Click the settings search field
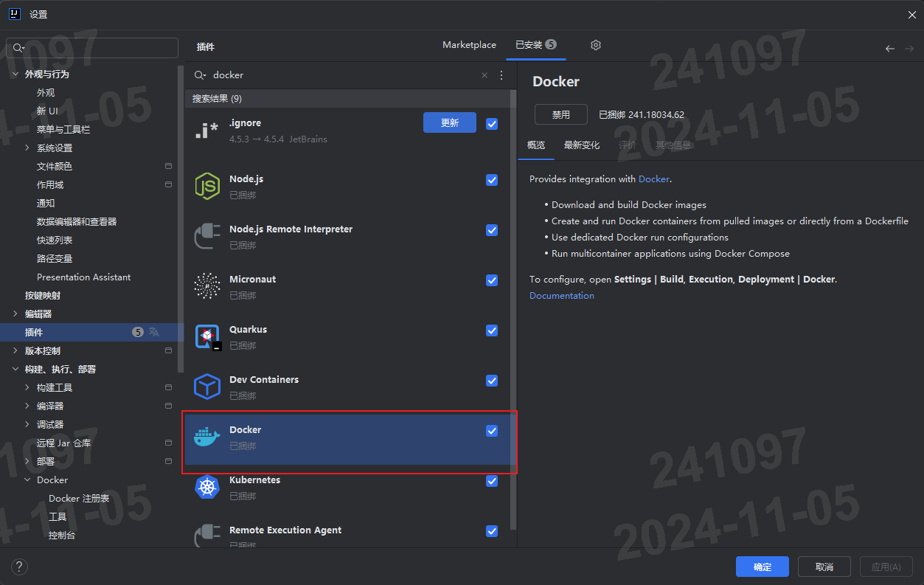Viewport: 924px width, 585px height. pyautogui.click(x=91, y=47)
